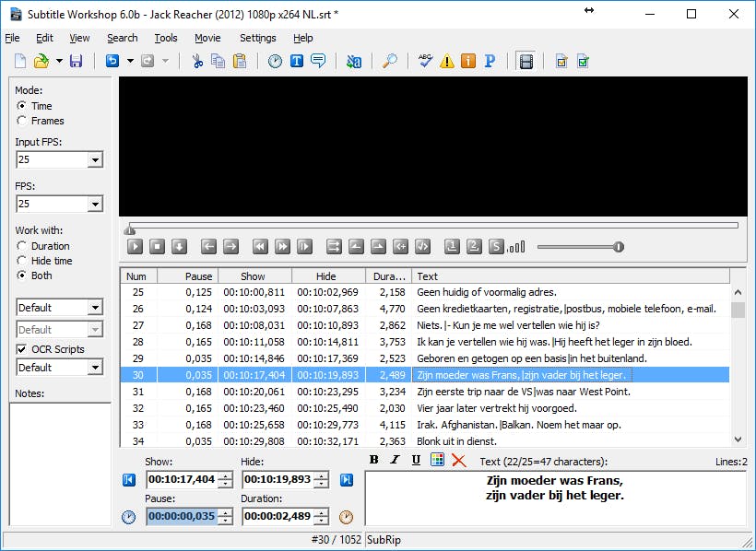The width and height of the screenshot is (756, 551).
Task: Click the magnifying glass search icon
Action: [x=390, y=62]
